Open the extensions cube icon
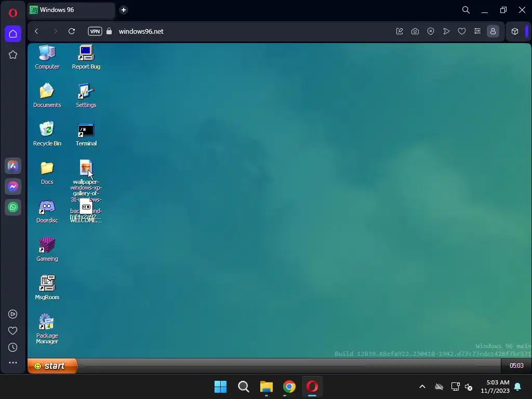 point(515,31)
